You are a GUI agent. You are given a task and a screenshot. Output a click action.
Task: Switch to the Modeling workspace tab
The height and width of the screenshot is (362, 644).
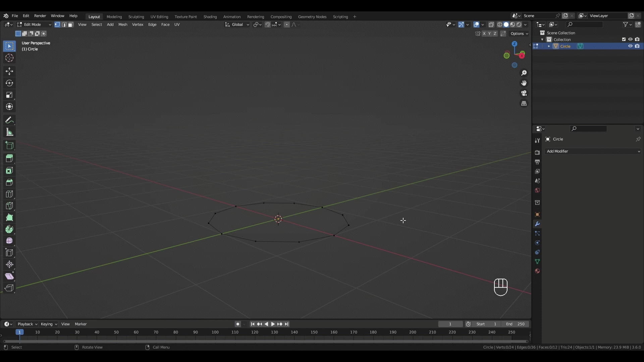pyautogui.click(x=114, y=17)
